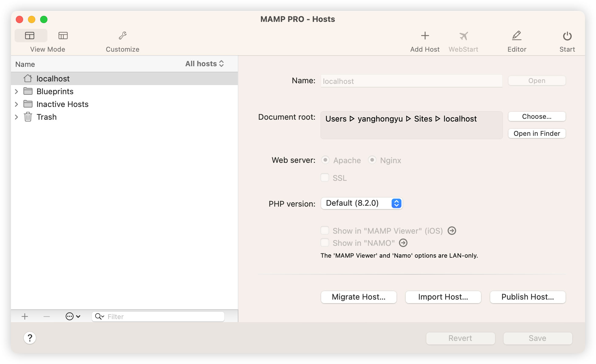Screen dimensions: 596x364
Task: Click arrow icon next to MAMP Viewer option
Action: [452, 231]
